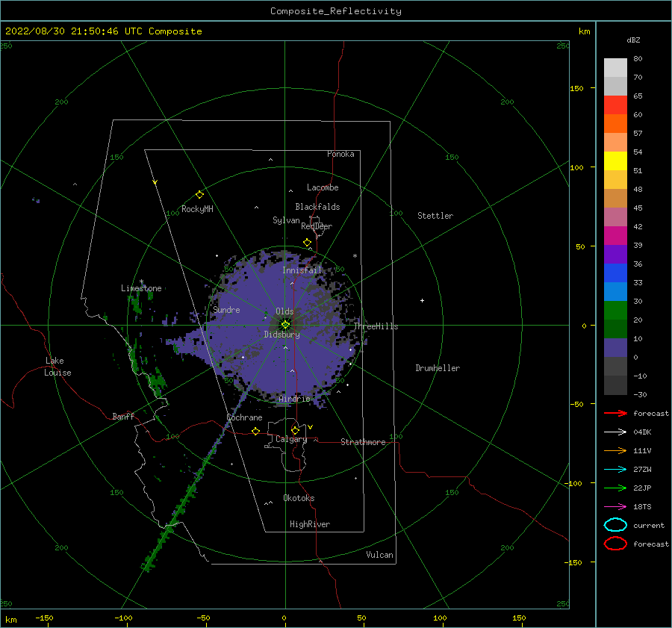
Task: Click the dBZ legend heading
Action: pyautogui.click(x=633, y=40)
